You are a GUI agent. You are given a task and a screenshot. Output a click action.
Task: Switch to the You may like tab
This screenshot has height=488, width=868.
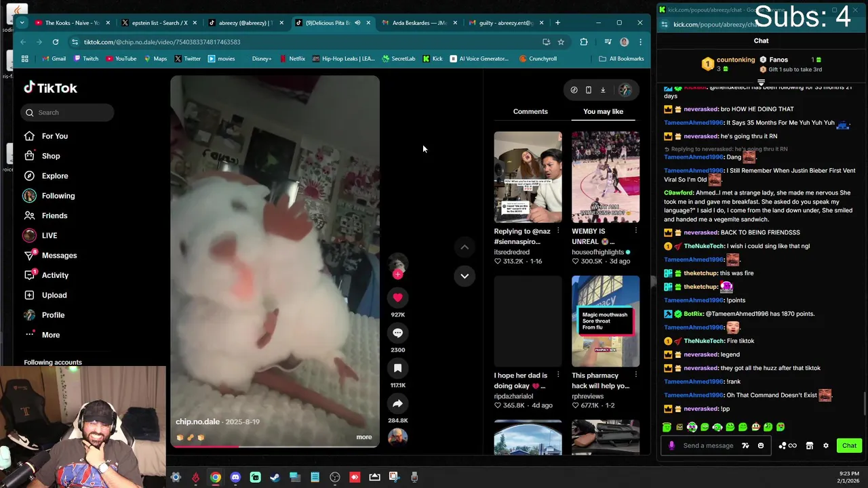coord(603,111)
